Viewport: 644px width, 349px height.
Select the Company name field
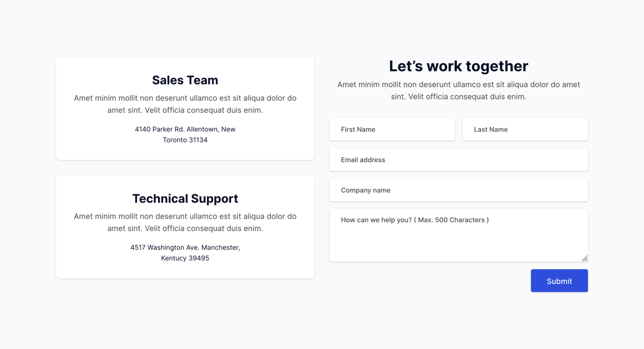[x=459, y=190]
